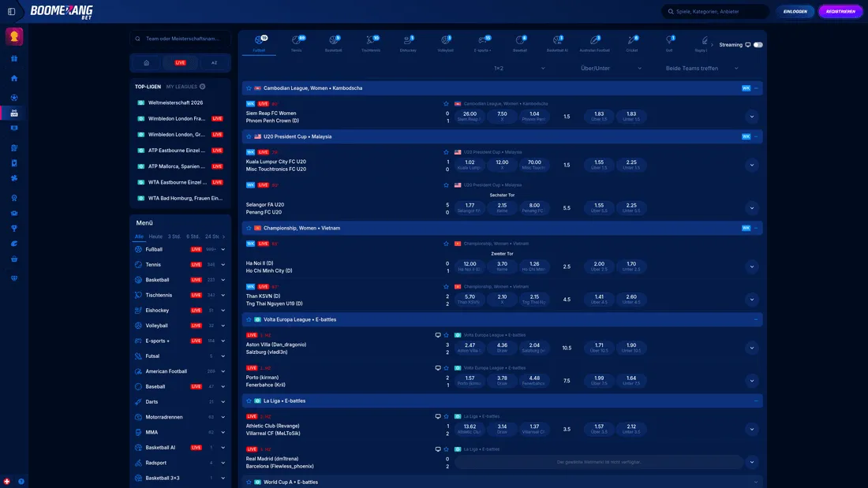Favorite the Cambodian League, Women header star

point(249,88)
